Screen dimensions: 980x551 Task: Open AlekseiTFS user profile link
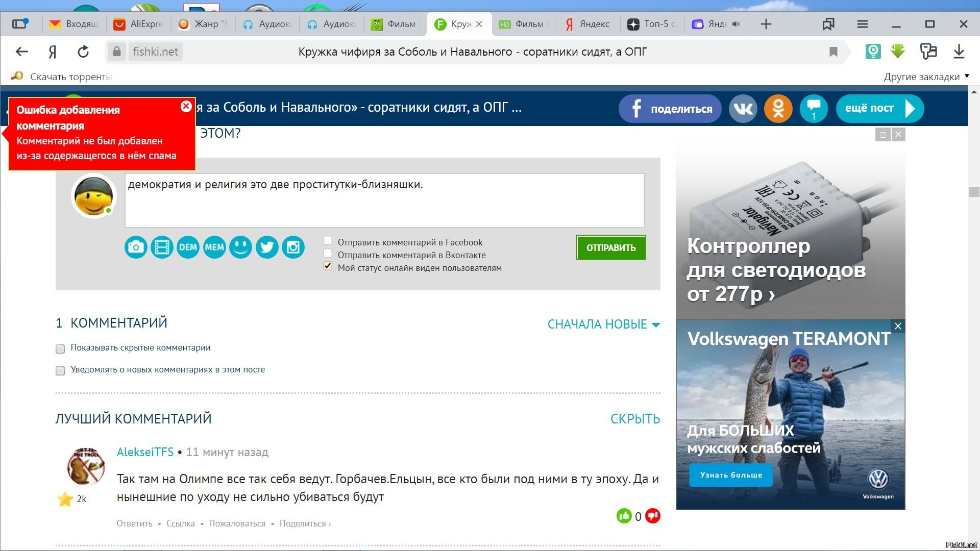click(x=145, y=452)
